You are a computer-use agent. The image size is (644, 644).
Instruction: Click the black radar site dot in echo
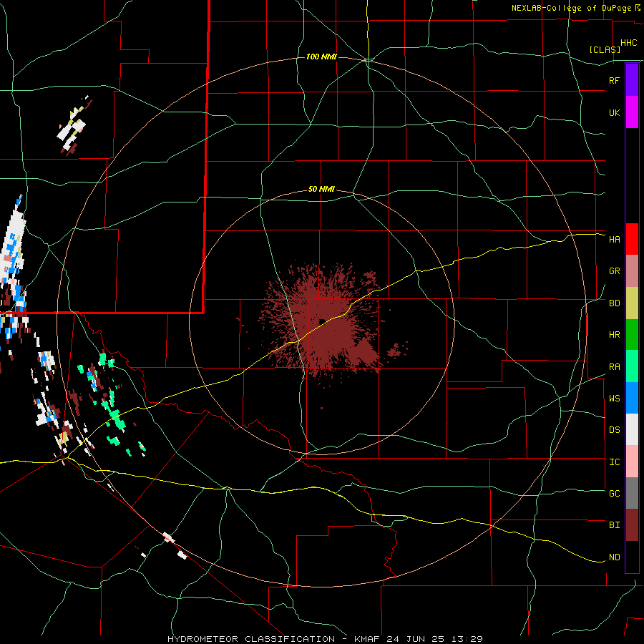pos(322,321)
